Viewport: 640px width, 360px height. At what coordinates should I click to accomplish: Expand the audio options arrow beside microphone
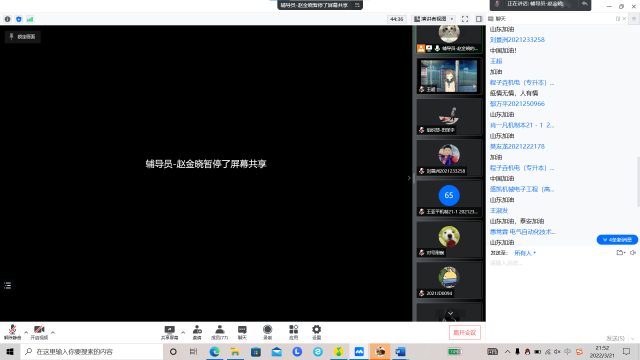[x=26, y=333]
